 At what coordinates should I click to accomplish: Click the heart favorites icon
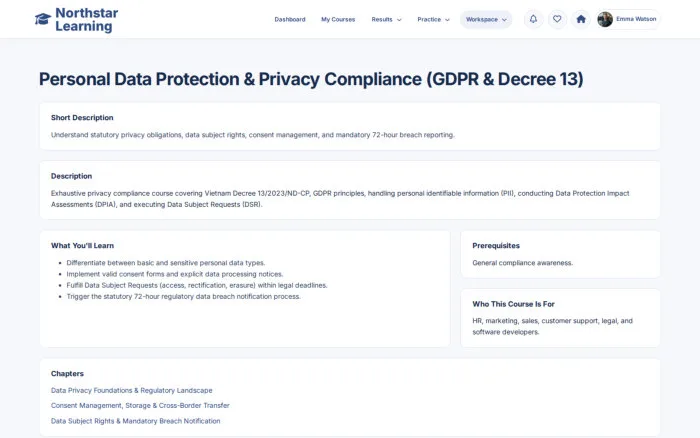coord(557,19)
